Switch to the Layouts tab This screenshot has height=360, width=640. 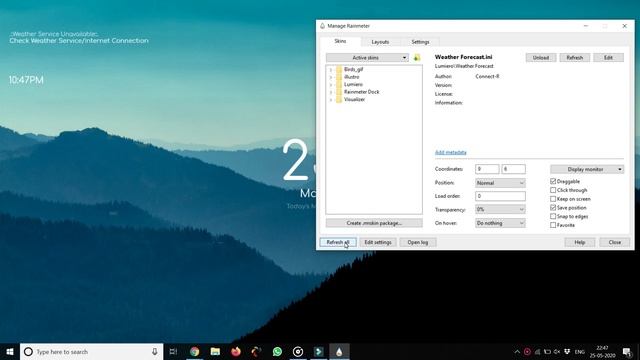[380, 42]
